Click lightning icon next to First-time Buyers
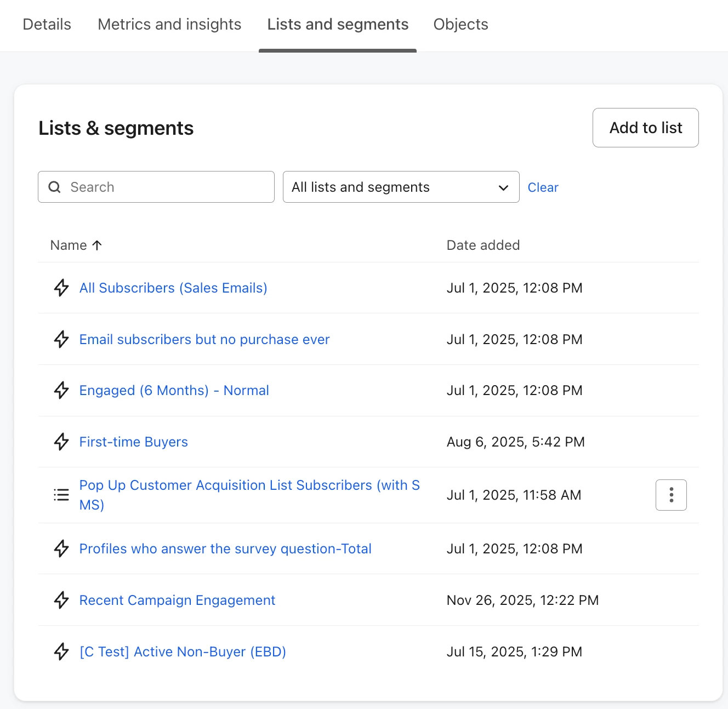 pos(61,442)
